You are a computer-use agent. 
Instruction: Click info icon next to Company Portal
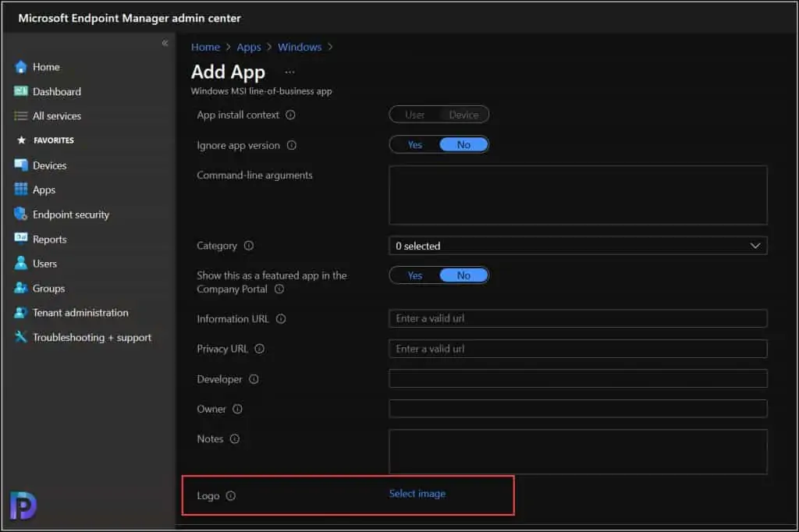pos(279,289)
